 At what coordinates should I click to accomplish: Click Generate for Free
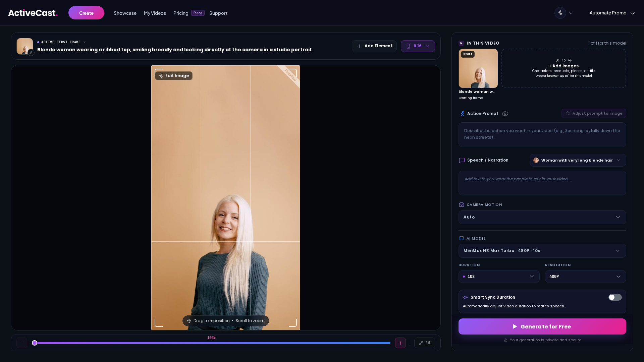click(x=542, y=326)
